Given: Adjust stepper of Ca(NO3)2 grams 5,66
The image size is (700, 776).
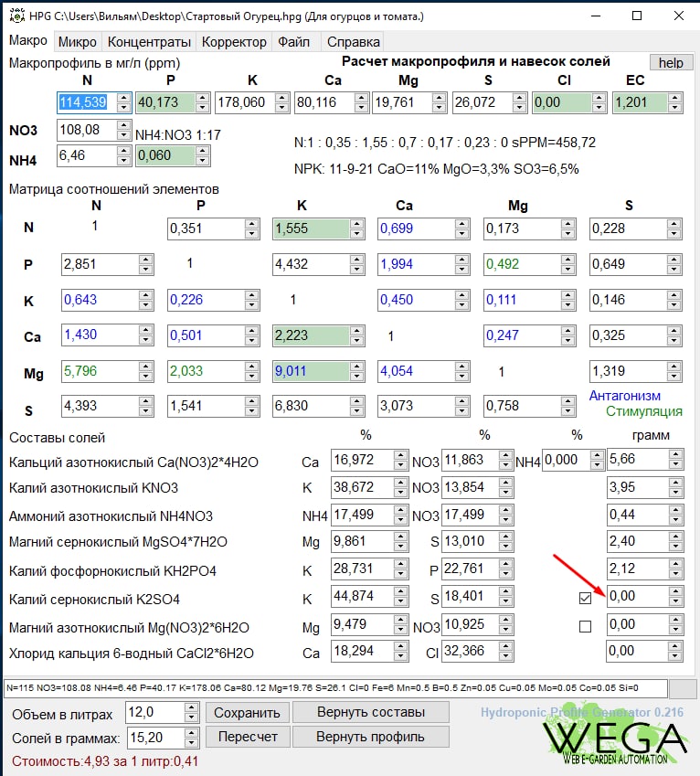Looking at the screenshot, I should [675, 460].
